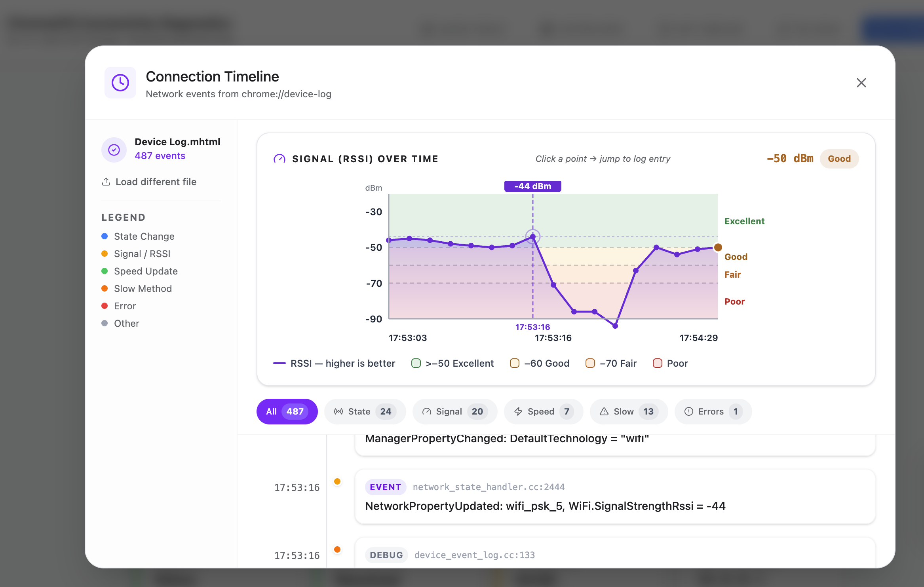This screenshot has width=924, height=587.
Task: Click the lowest RSSI point on chart
Action: coord(615,326)
